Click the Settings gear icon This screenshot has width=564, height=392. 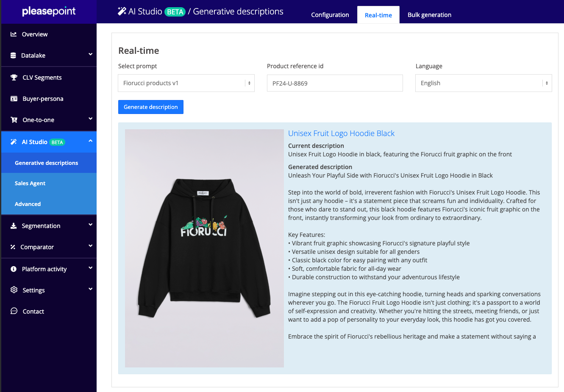[x=14, y=290]
